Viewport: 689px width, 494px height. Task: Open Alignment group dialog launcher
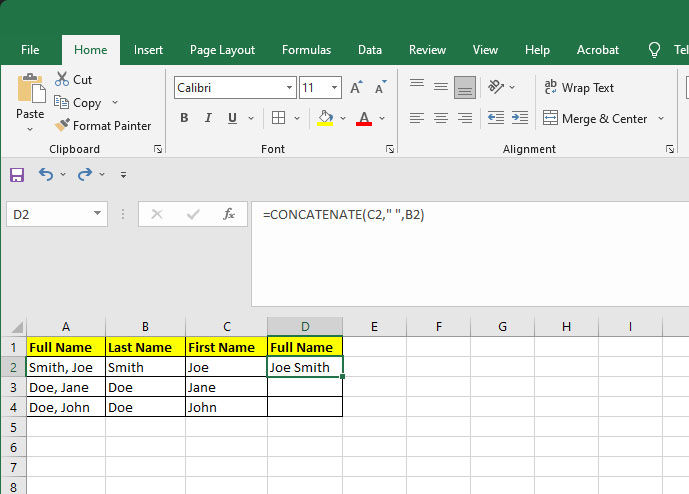pyautogui.click(x=670, y=149)
